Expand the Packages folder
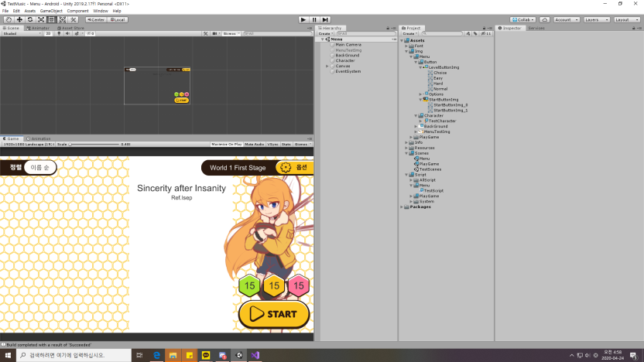The width and height of the screenshot is (644, 362). (402, 207)
